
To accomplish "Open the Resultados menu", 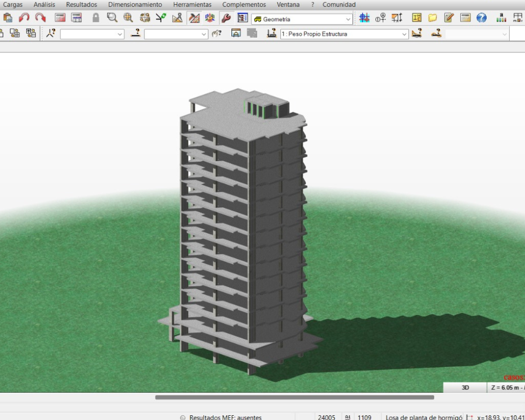I will pyautogui.click(x=81, y=5).
